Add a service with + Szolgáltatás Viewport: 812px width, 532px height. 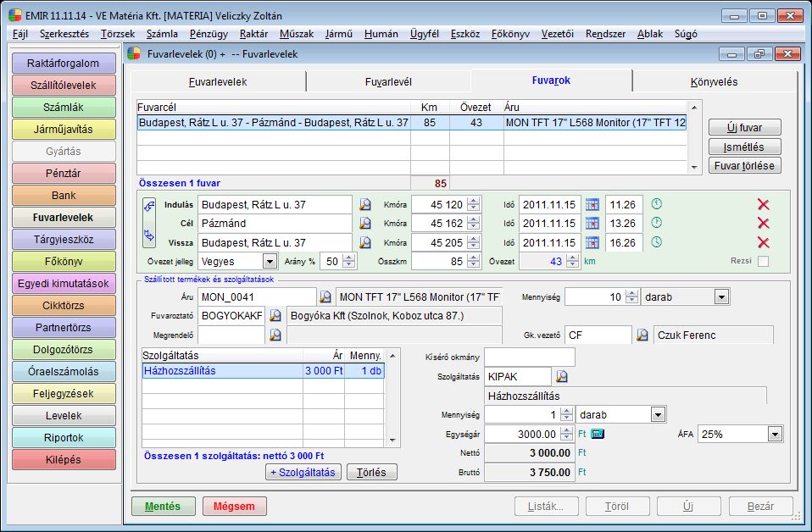coord(303,472)
